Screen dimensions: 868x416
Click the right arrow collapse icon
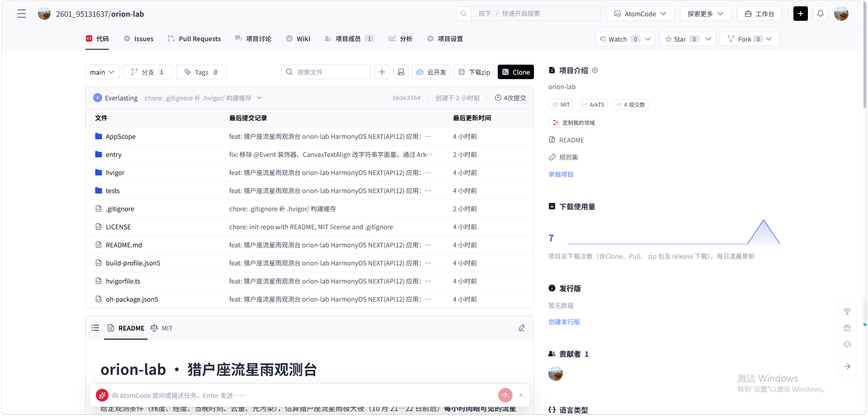pos(847,366)
